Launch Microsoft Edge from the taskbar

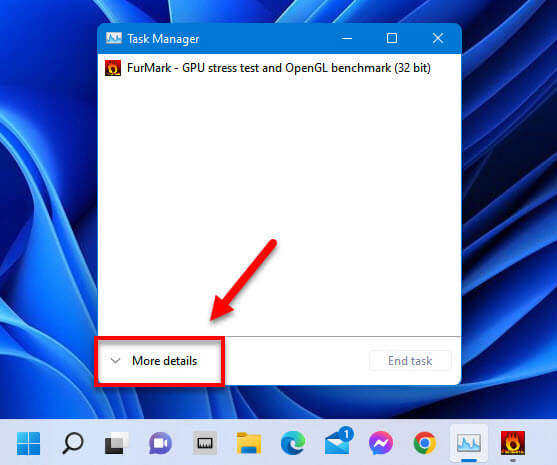click(293, 443)
